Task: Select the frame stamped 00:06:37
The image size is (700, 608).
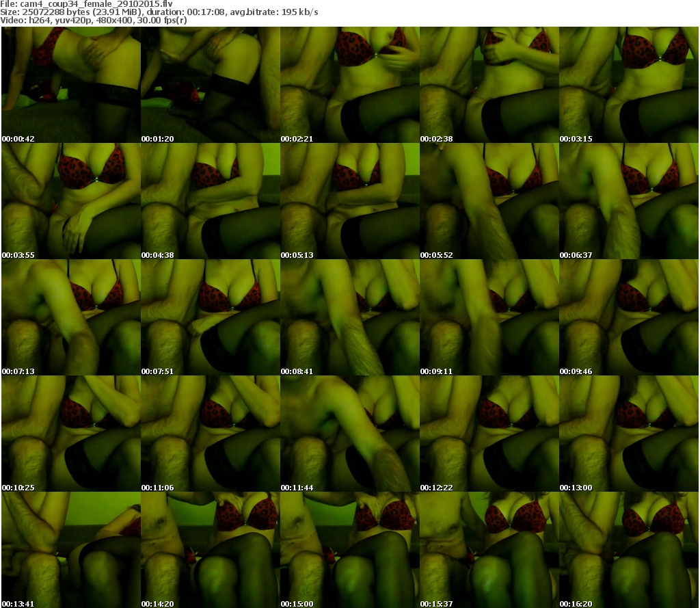Action: (x=629, y=201)
